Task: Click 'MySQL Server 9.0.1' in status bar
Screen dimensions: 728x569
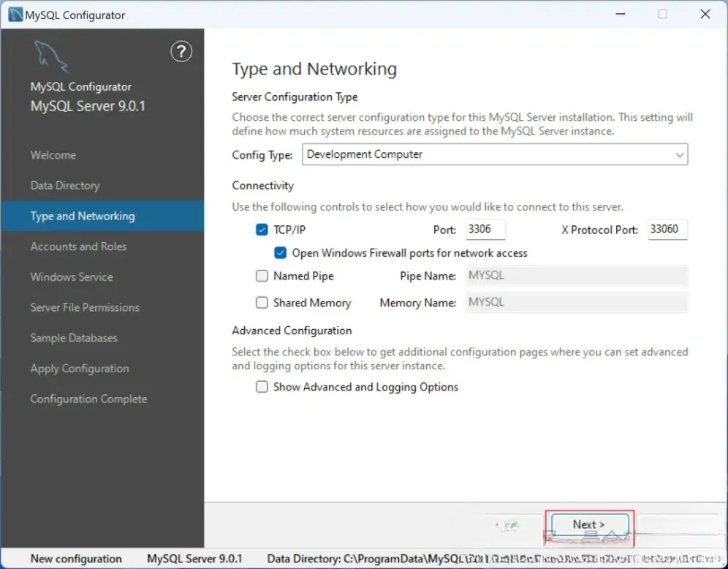Action: (194, 559)
